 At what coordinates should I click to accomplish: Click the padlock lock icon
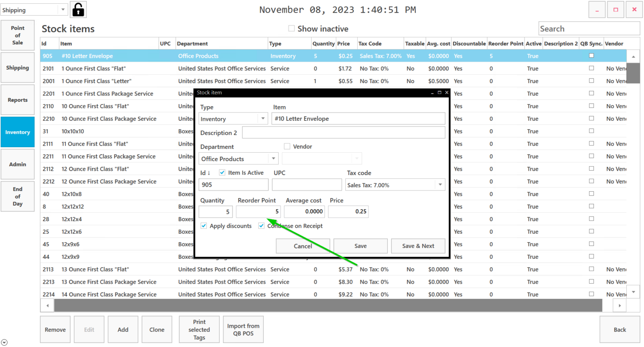click(x=78, y=10)
